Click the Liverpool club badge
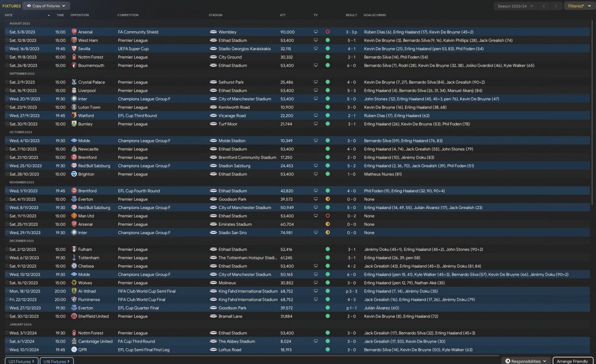Image resolution: width=596 pixels, height=364 pixels. (x=74, y=91)
